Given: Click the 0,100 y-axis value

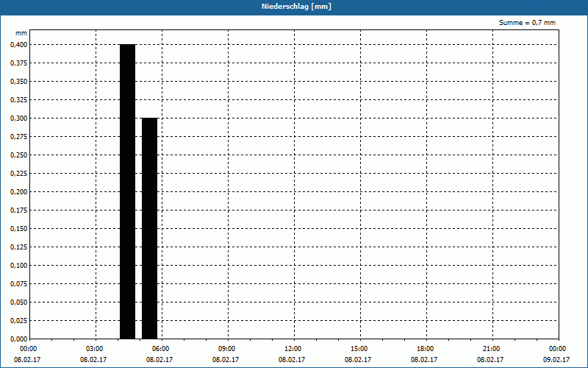Looking at the screenshot, I should (19, 266).
